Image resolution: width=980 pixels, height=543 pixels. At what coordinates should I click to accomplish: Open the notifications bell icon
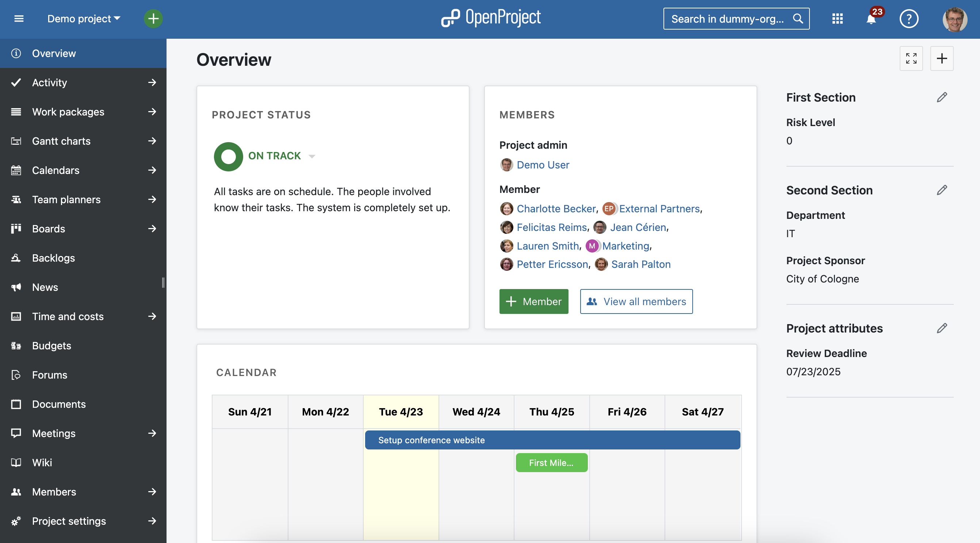(x=871, y=19)
